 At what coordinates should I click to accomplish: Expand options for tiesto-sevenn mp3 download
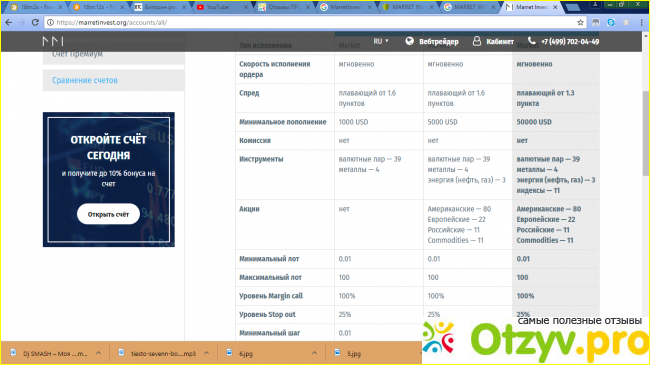point(206,353)
